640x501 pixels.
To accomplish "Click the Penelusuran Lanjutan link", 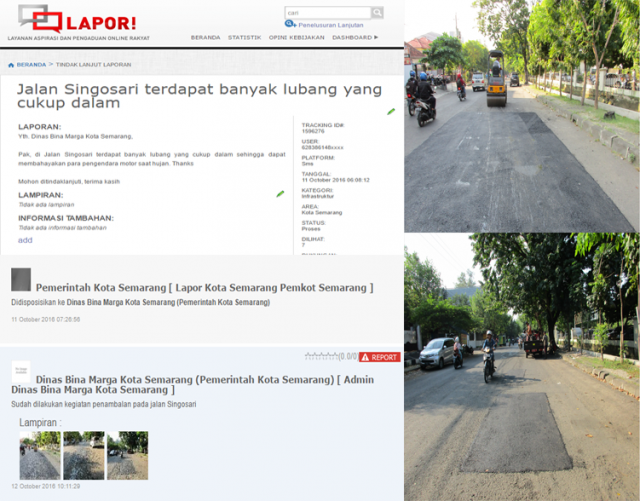I will 330,24.
